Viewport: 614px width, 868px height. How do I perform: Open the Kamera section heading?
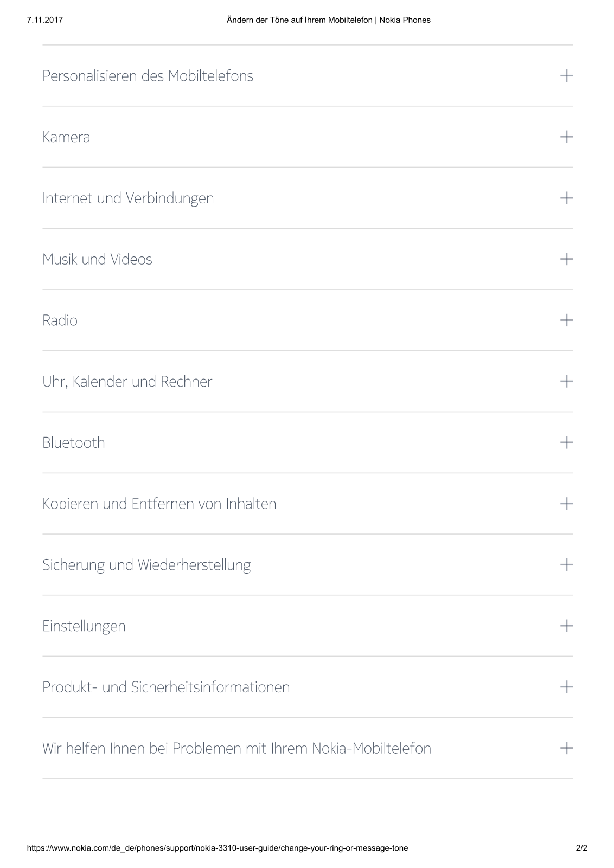pyautogui.click(x=66, y=137)
